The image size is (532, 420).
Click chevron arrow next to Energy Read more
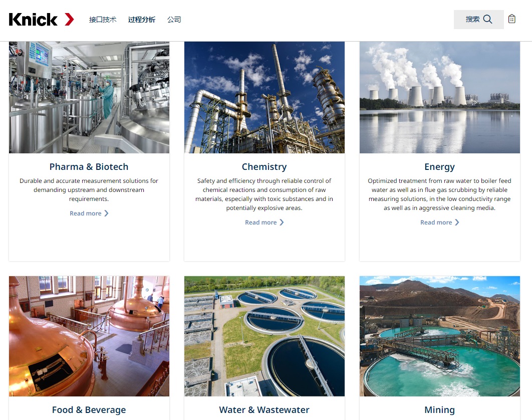click(x=457, y=223)
